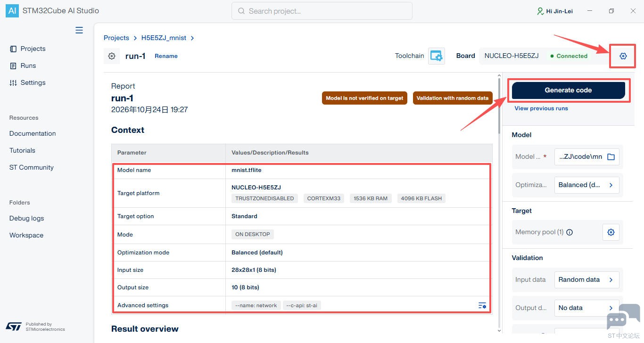Open Tutorials resource
The image size is (644, 343).
pyautogui.click(x=22, y=150)
